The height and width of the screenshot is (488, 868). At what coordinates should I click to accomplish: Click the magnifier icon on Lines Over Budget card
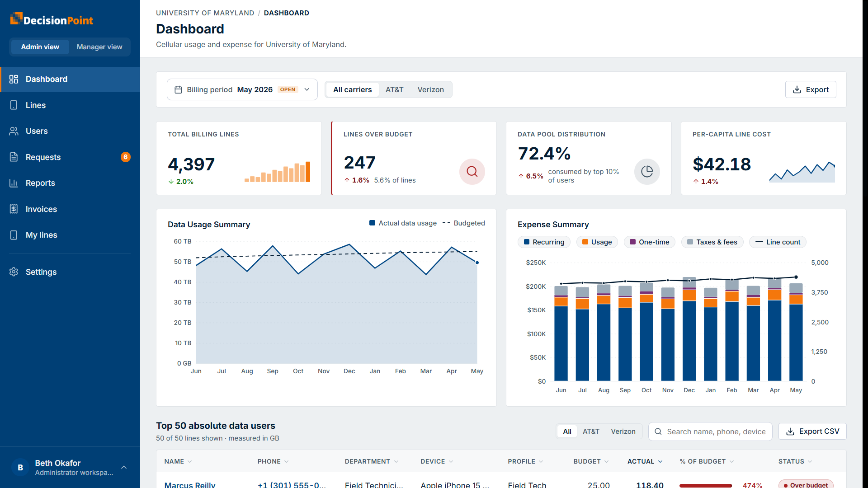(472, 172)
